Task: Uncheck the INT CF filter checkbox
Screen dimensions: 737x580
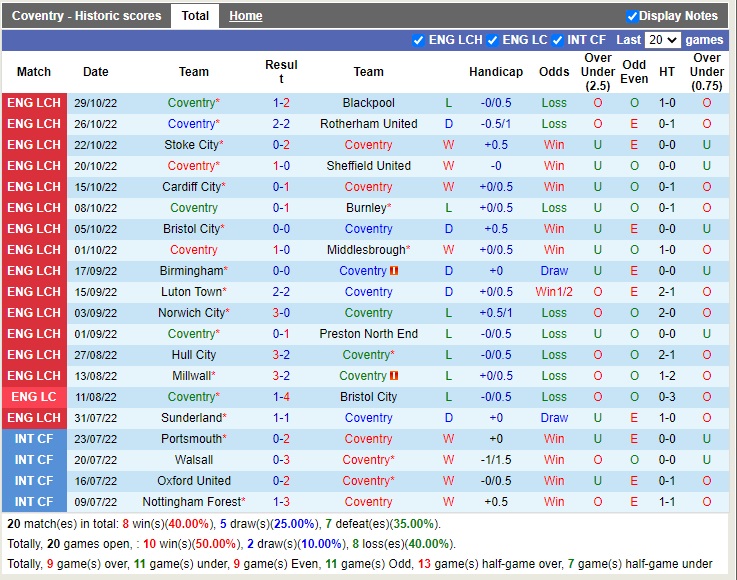Action: tap(557, 40)
